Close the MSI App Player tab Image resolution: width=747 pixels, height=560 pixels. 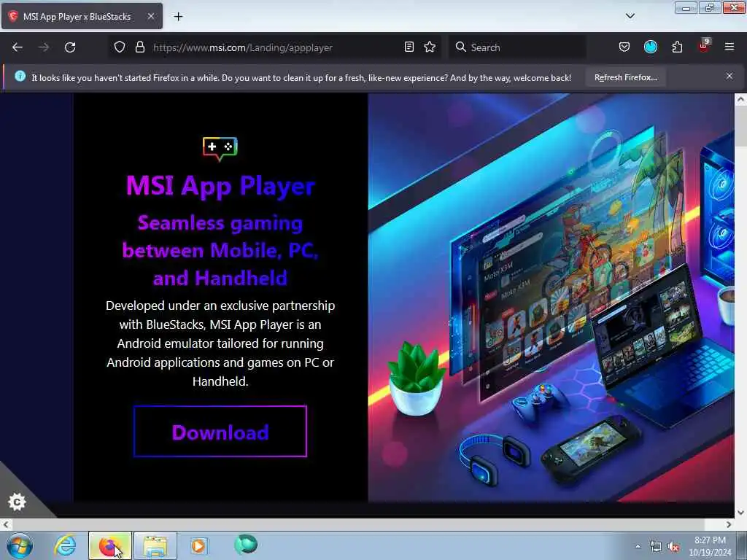[150, 16]
